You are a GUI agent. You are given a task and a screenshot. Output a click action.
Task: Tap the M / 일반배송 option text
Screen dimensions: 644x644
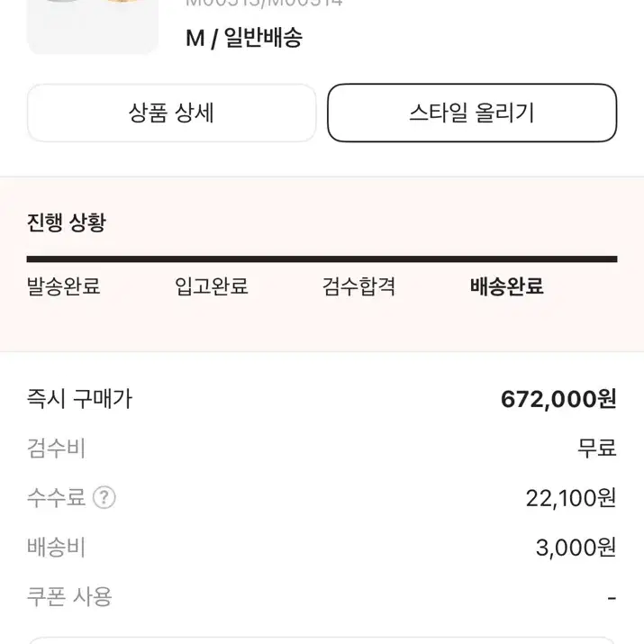[244, 38]
